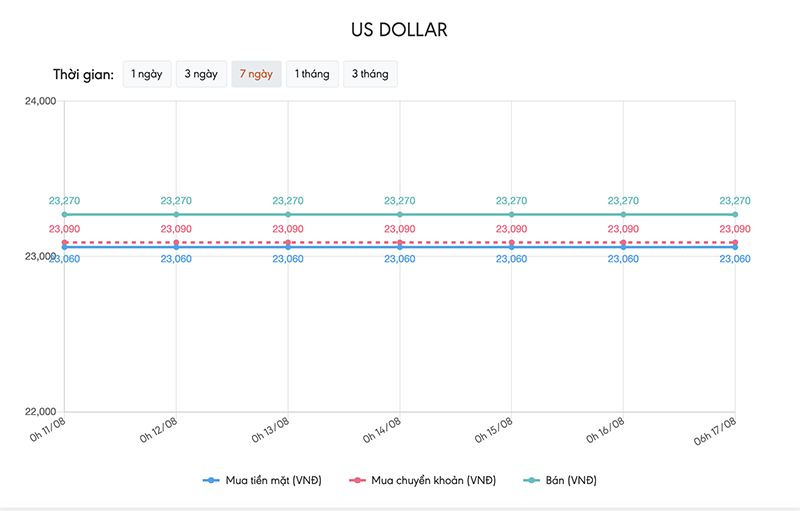Select the 1 ngày time range

click(146, 74)
